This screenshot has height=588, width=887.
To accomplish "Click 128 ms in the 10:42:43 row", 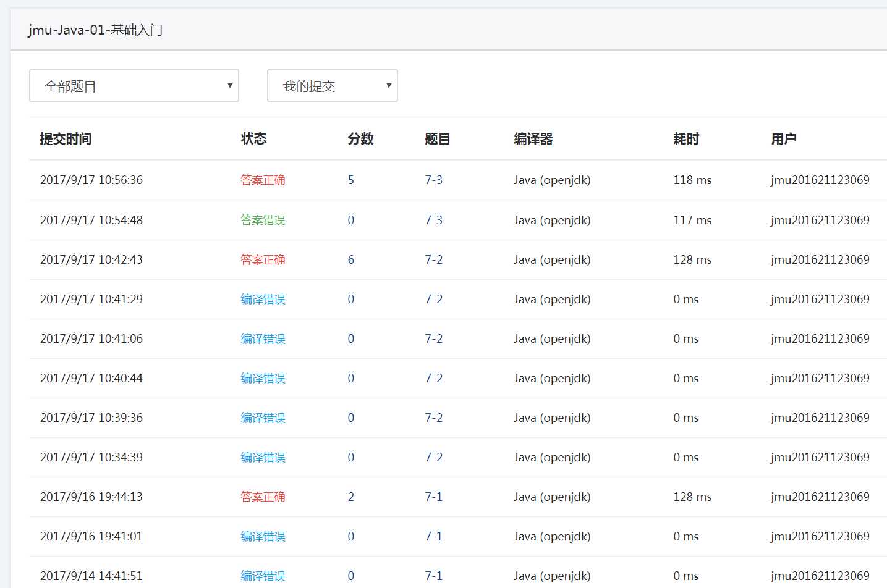I will (x=692, y=259).
